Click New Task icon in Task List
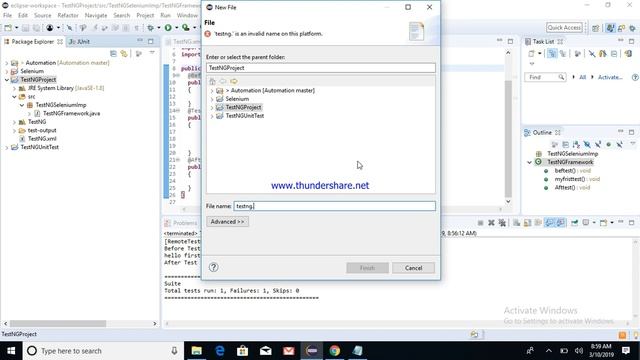Image resolution: width=640 pixels, height=360 pixels. pos(531,53)
